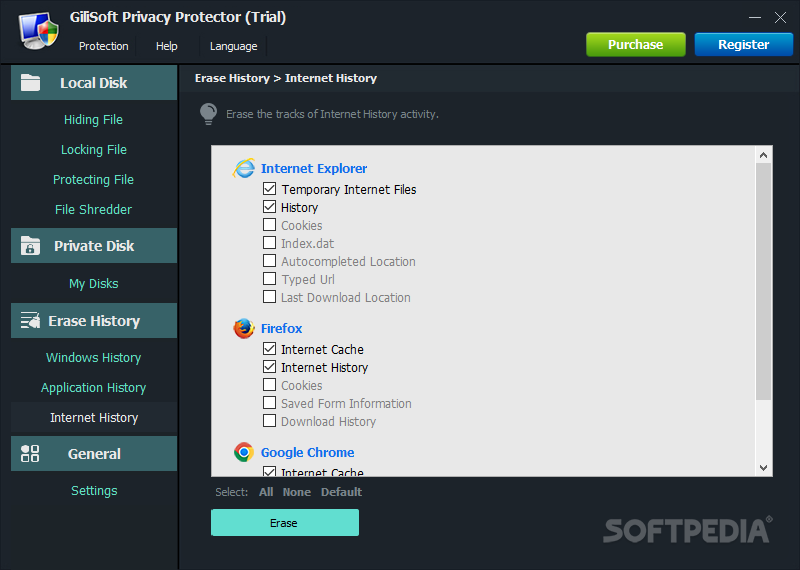The image size is (800, 570).
Task: Click the Firefox group heading
Action: pos(281,328)
